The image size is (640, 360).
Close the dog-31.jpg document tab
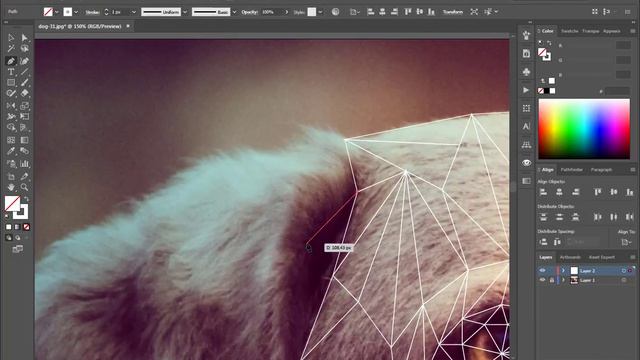pyautogui.click(x=128, y=26)
